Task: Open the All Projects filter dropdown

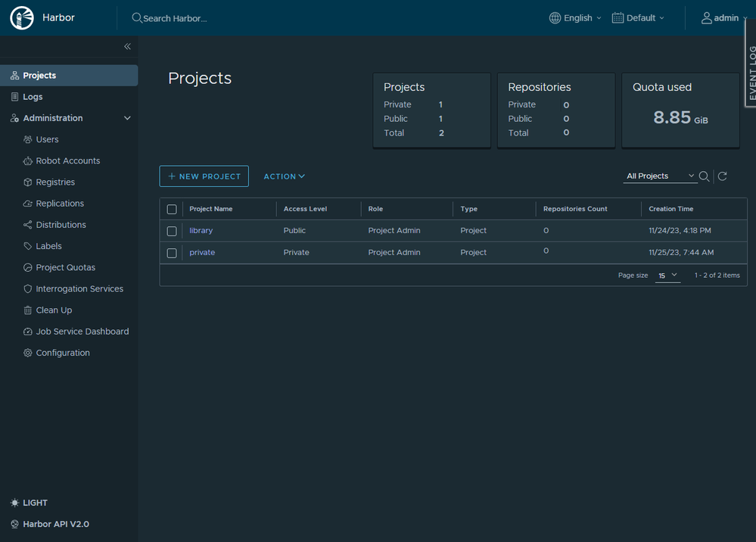Action: (660, 176)
